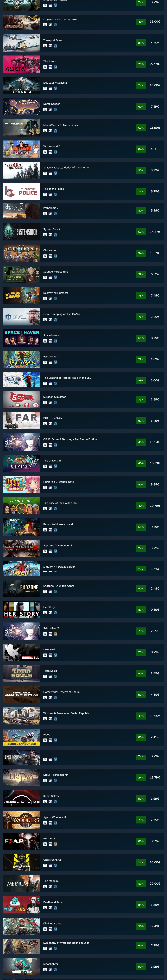Click white GOG.com icon under ENDLESS Space 2
This screenshot has width=167, height=980.
click(45, 88)
